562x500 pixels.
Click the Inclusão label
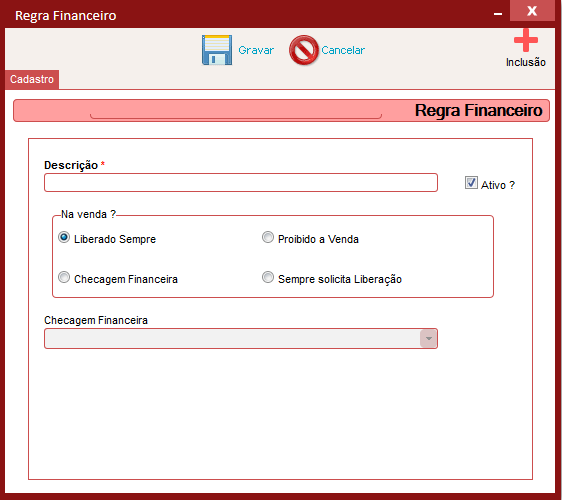(526, 62)
